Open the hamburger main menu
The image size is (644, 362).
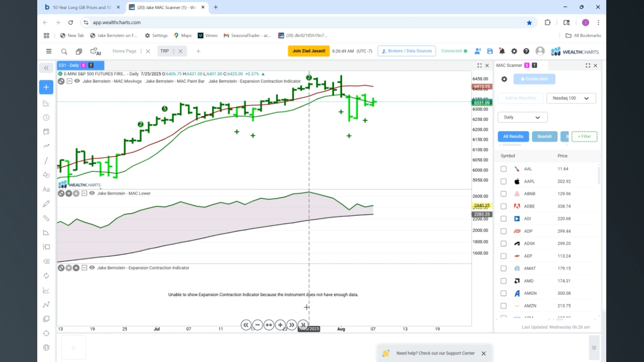(49, 51)
